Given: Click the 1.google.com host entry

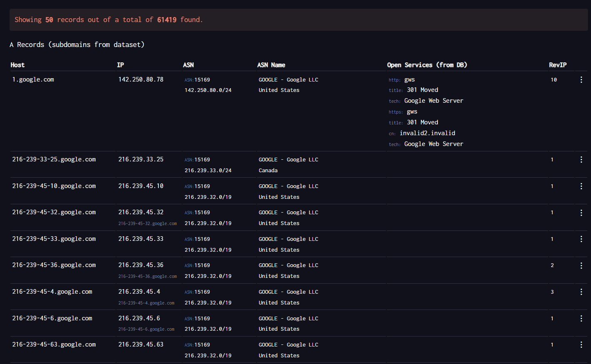Looking at the screenshot, I should tap(33, 79).
